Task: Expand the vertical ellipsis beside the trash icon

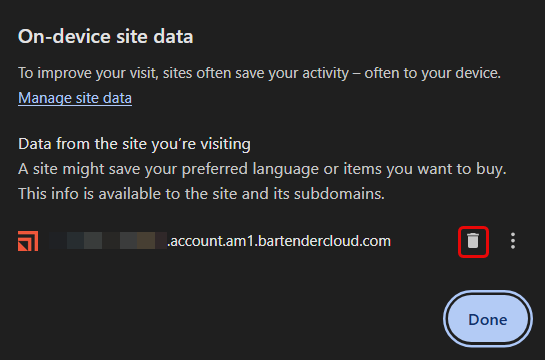Action: click(513, 241)
